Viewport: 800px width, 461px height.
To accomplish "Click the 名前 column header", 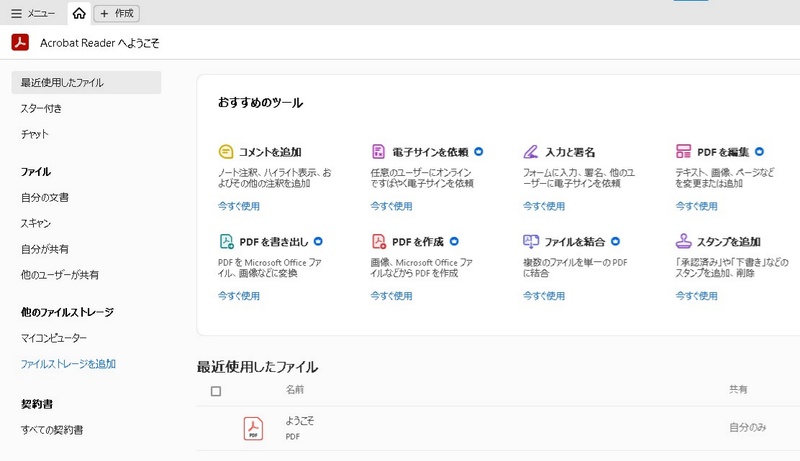I will (294, 390).
